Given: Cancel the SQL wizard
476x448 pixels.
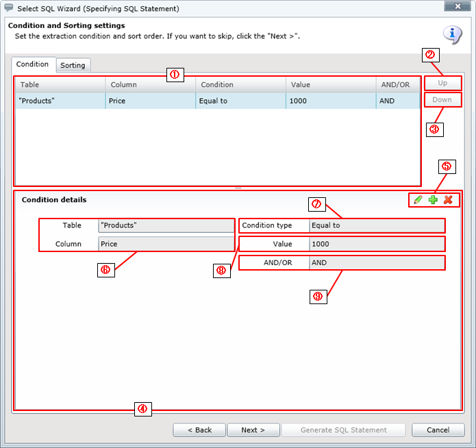Looking at the screenshot, I should click(x=438, y=430).
